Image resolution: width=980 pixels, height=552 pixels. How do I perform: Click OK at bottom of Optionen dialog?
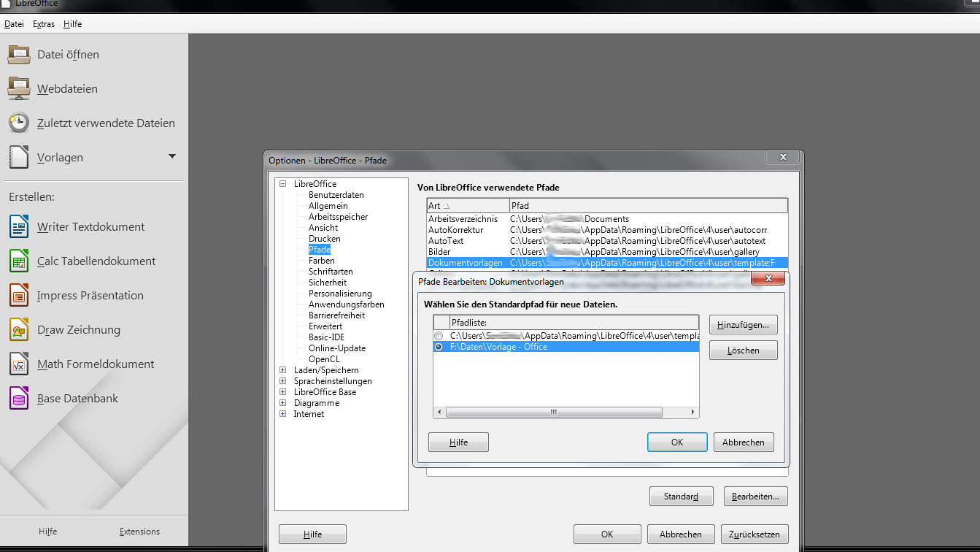pos(607,534)
